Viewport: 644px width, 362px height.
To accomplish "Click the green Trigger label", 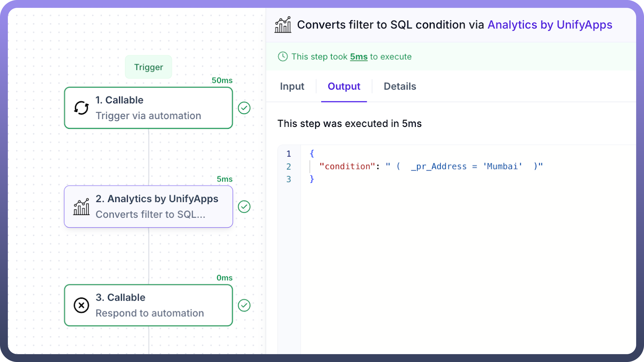I will (148, 67).
